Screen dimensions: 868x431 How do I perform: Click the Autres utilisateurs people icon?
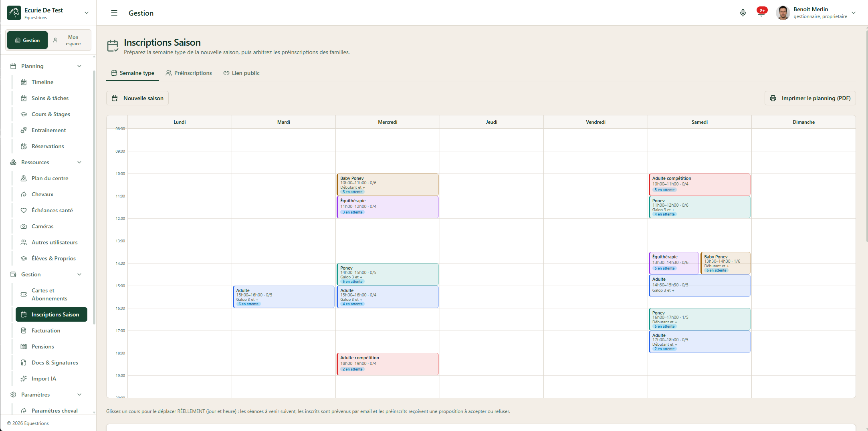24,242
